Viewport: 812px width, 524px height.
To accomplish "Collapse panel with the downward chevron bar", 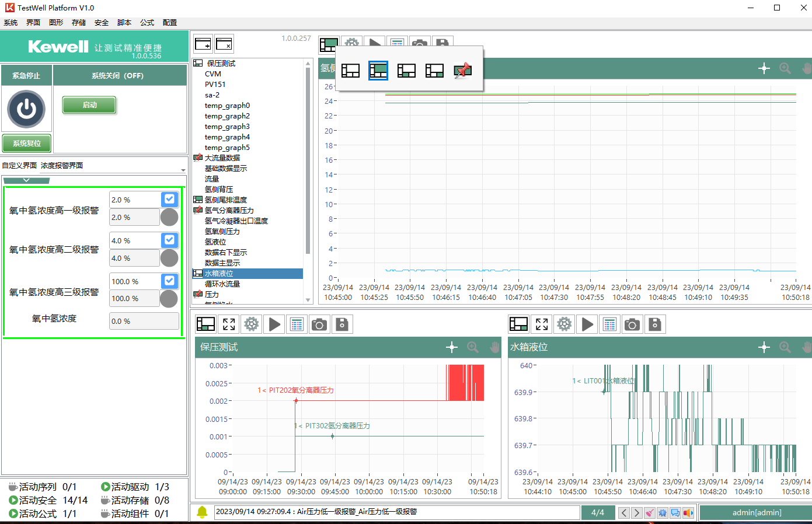I will 26,180.
